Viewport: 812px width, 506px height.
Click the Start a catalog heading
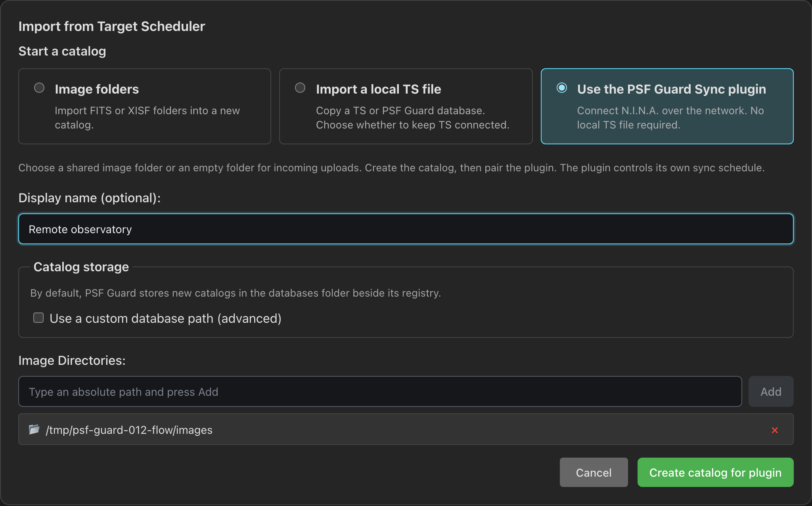pyautogui.click(x=62, y=51)
